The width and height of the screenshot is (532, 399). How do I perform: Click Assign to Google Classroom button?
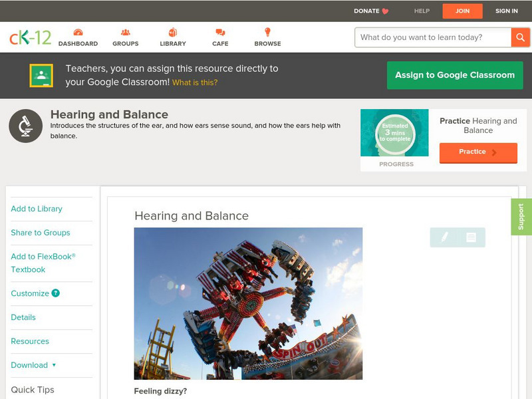click(x=455, y=75)
